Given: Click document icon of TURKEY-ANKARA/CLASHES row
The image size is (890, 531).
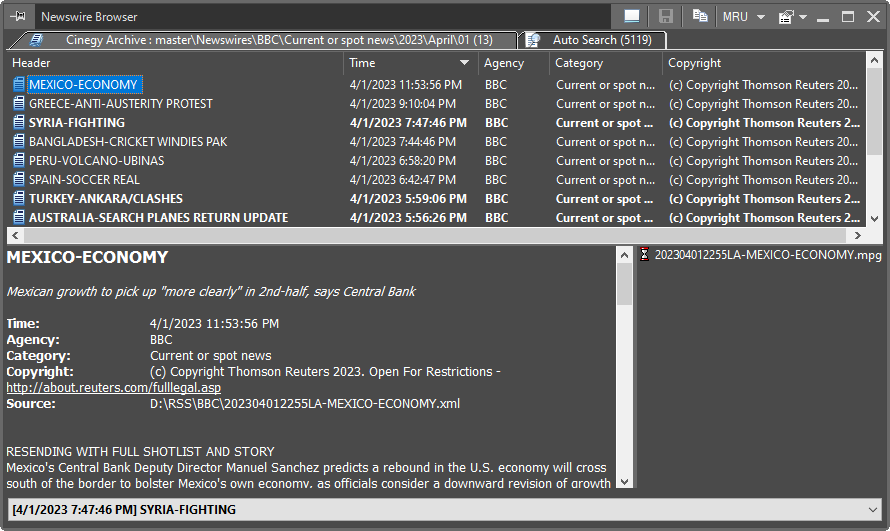Looking at the screenshot, I should (19, 199).
